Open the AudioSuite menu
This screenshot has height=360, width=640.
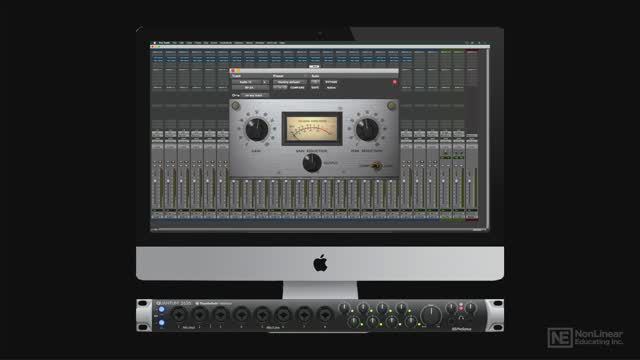pyautogui.click(x=226, y=43)
